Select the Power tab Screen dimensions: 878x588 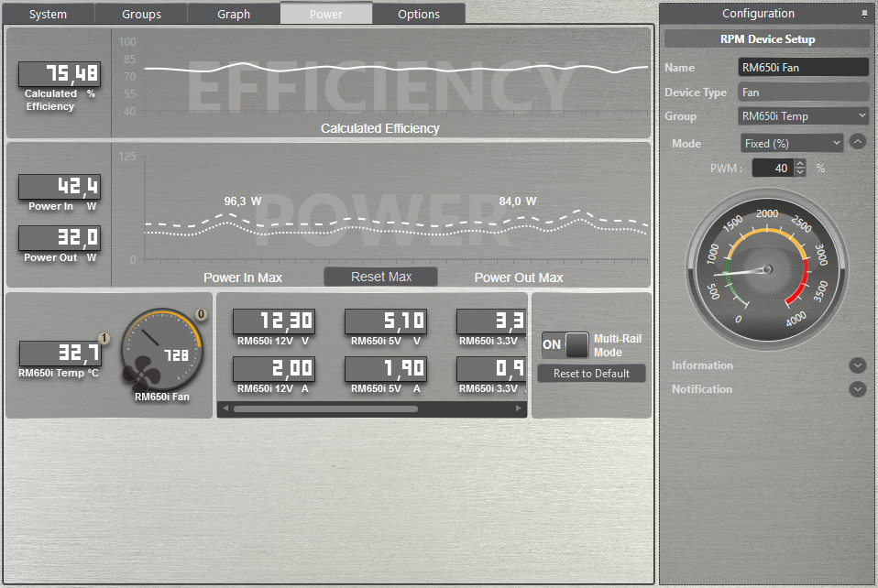(x=326, y=14)
